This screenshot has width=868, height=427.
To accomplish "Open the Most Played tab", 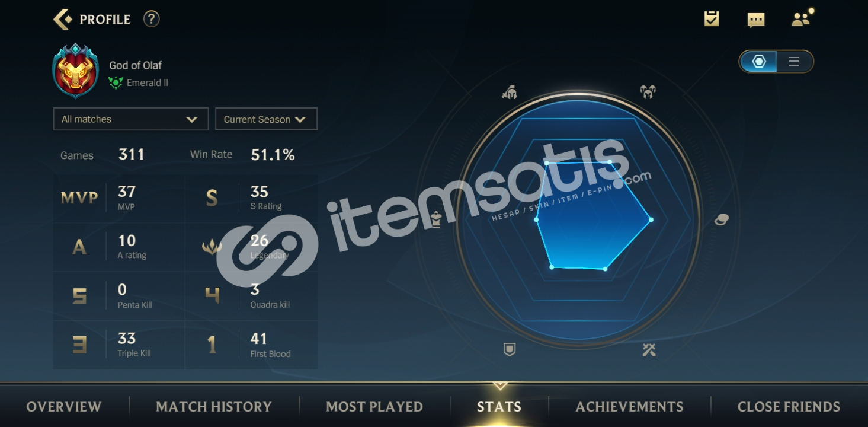I will click(x=374, y=407).
